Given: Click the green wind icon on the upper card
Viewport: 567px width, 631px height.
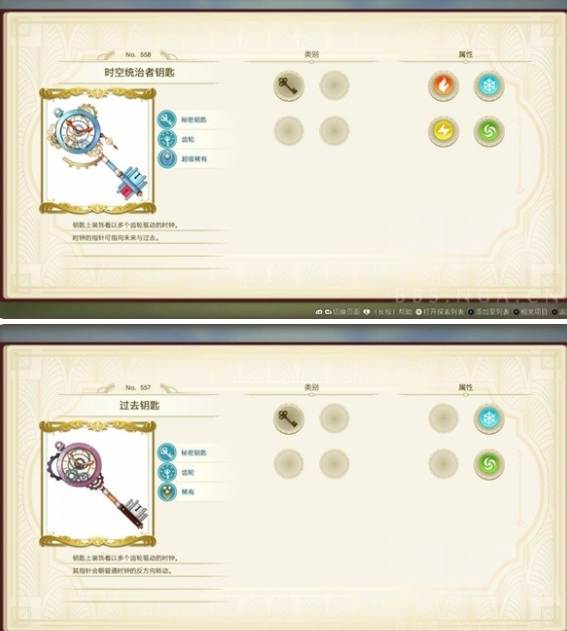Looking at the screenshot, I should tap(489, 131).
